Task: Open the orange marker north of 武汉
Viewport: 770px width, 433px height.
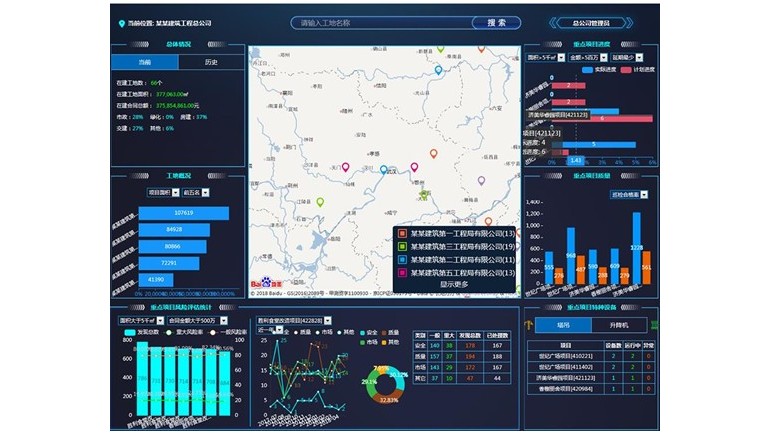Action: click(434, 154)
